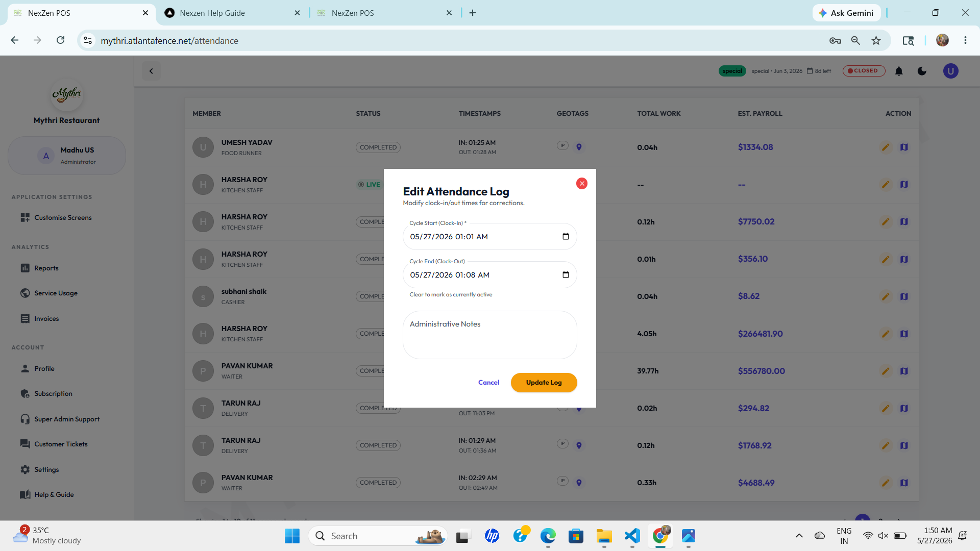
Task: Cancel the attendance log edit
Action: (488, 383)
